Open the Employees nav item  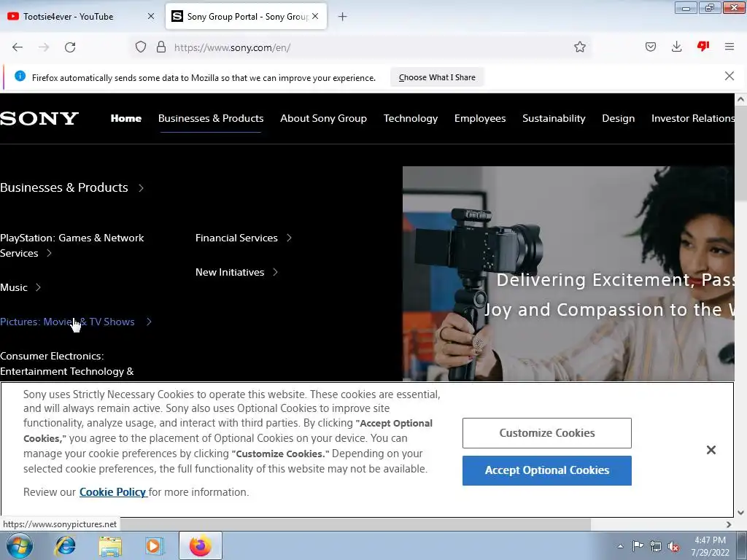480,118
